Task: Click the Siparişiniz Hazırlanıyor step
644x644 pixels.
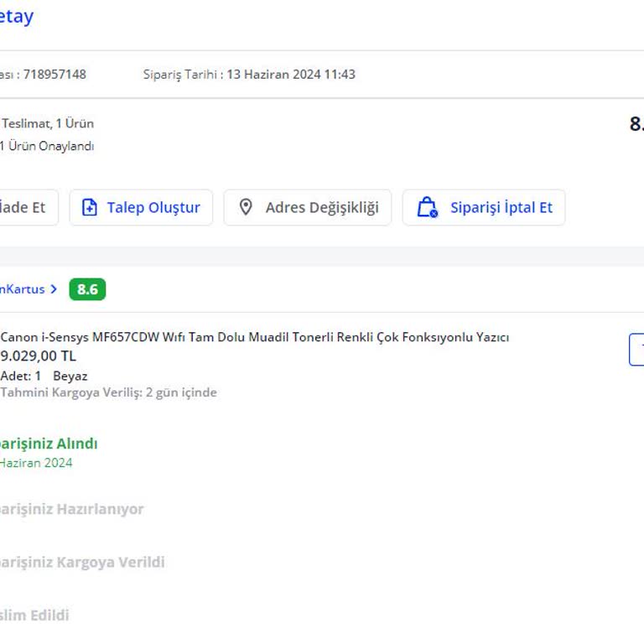Action: 71,509
